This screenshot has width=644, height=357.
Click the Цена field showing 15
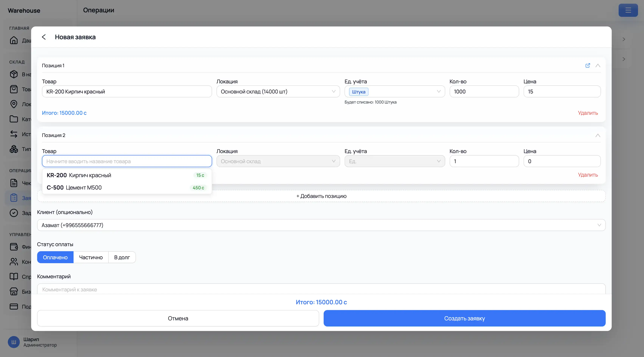(562, 92)
